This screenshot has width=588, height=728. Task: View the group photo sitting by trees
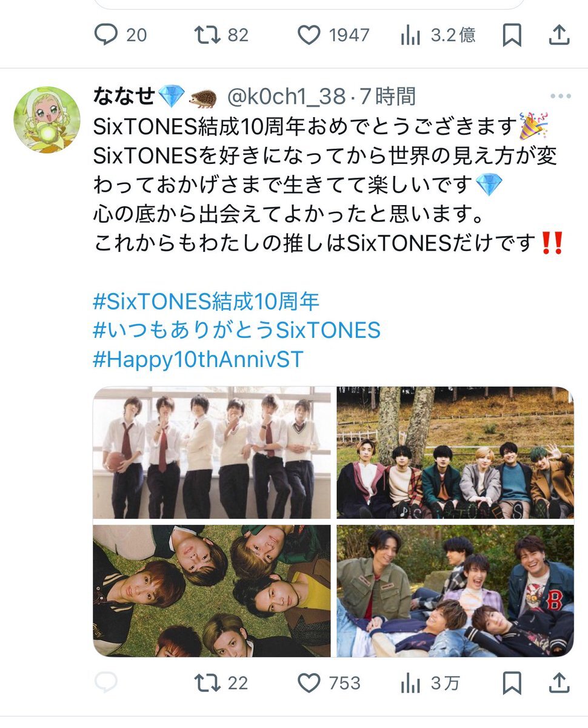click(x=455, y=453)
